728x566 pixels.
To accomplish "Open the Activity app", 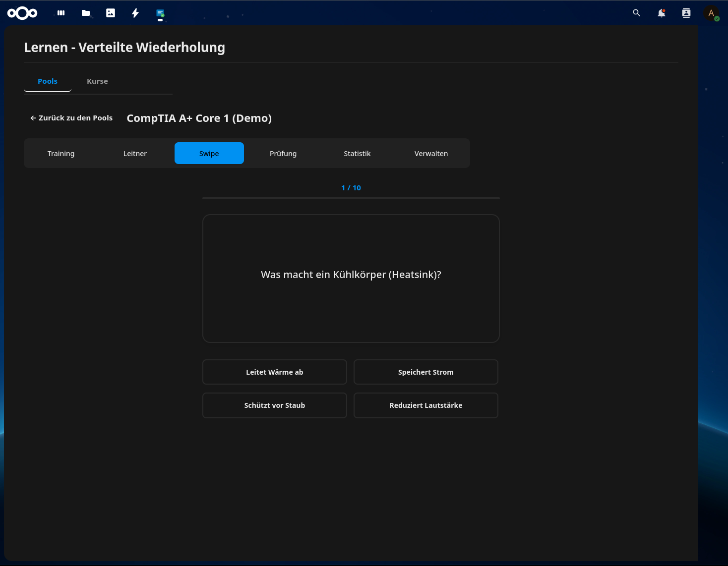I will click(x=135, y=13).
